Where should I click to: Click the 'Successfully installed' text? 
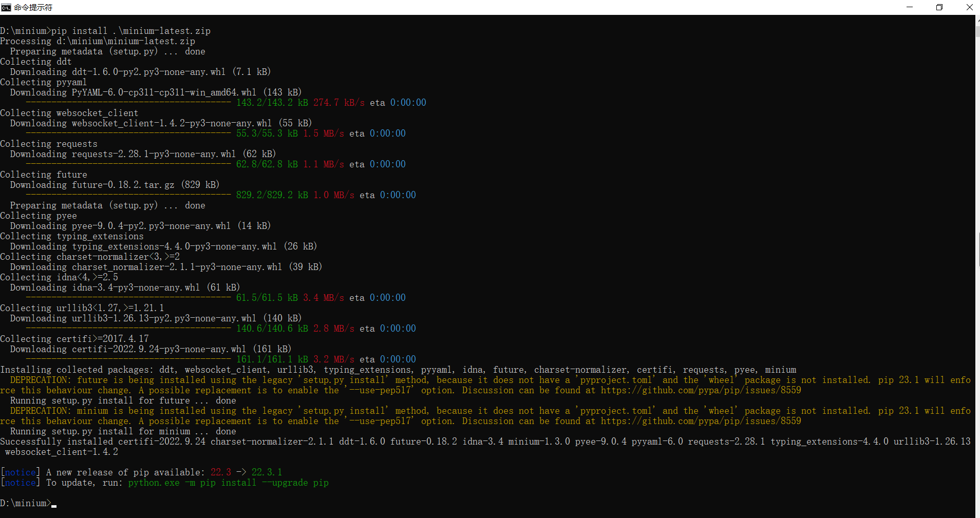point(56,442)
